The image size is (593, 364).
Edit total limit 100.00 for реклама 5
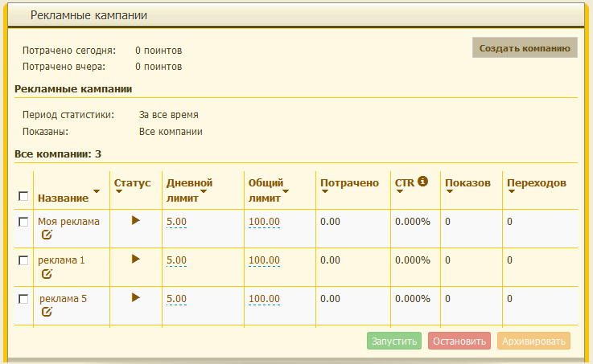(264, 299)
